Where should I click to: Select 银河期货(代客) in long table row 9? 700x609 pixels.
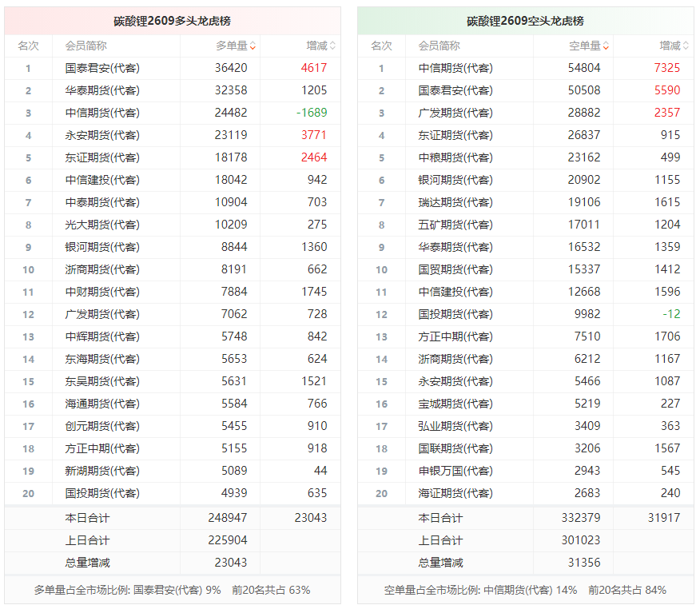click(x=102, y=247)
